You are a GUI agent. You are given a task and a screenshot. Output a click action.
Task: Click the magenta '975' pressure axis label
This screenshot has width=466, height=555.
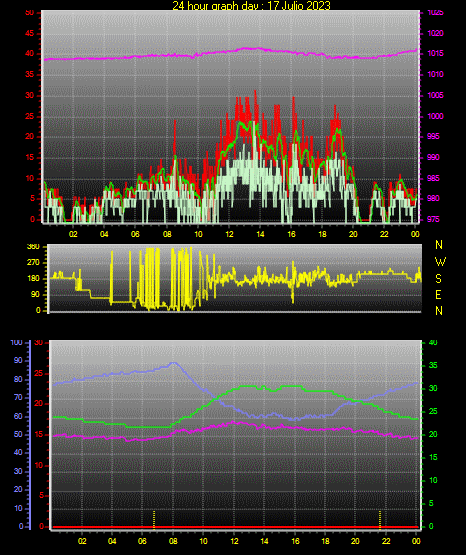[x=433, y=219]
